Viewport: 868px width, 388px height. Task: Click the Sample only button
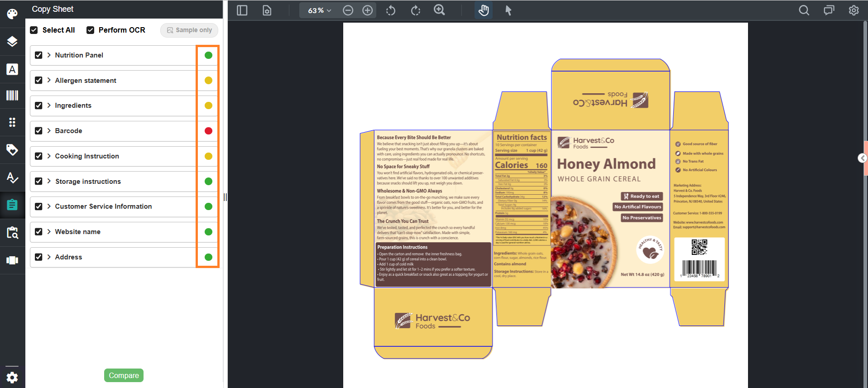pyautogui.click(x=189, y=30)
